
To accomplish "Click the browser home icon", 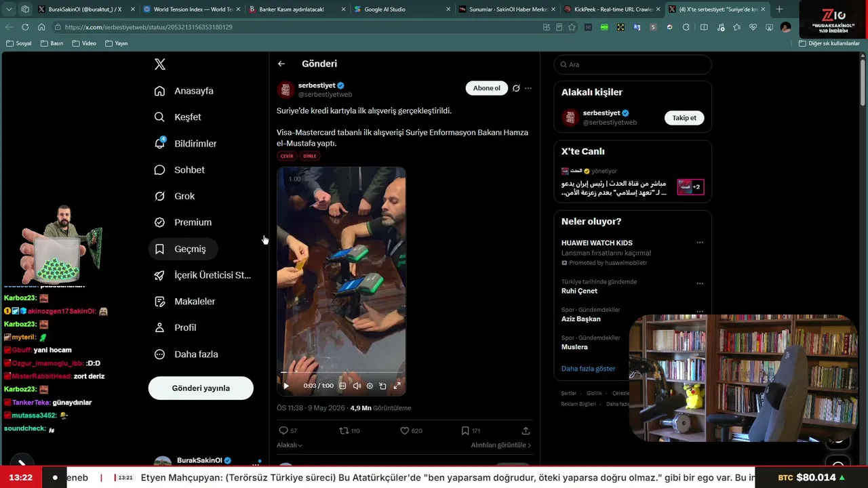I will [41, 27].
